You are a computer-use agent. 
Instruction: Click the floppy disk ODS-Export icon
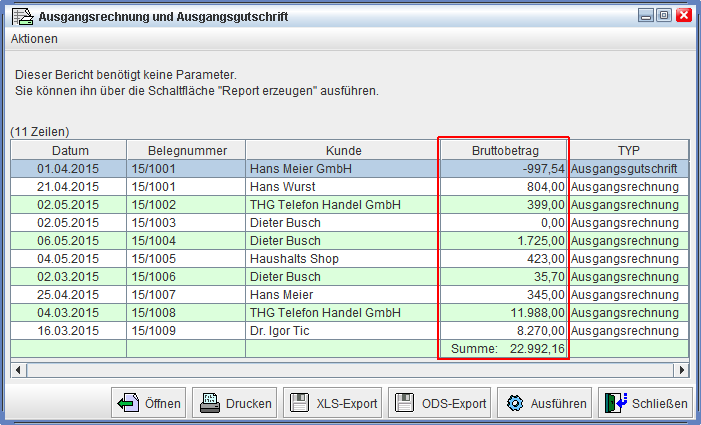tap(405, 404)
